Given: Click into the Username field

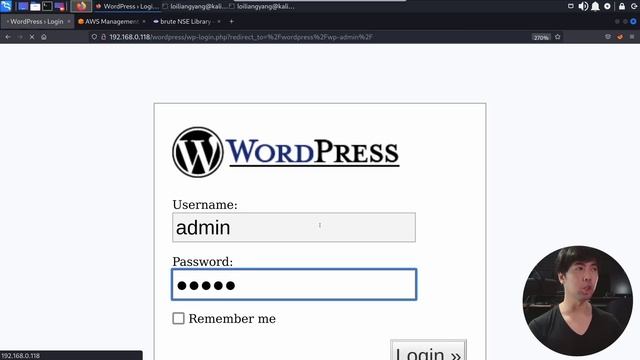Looking at the screenshot, I should click(x=294, y=227).
